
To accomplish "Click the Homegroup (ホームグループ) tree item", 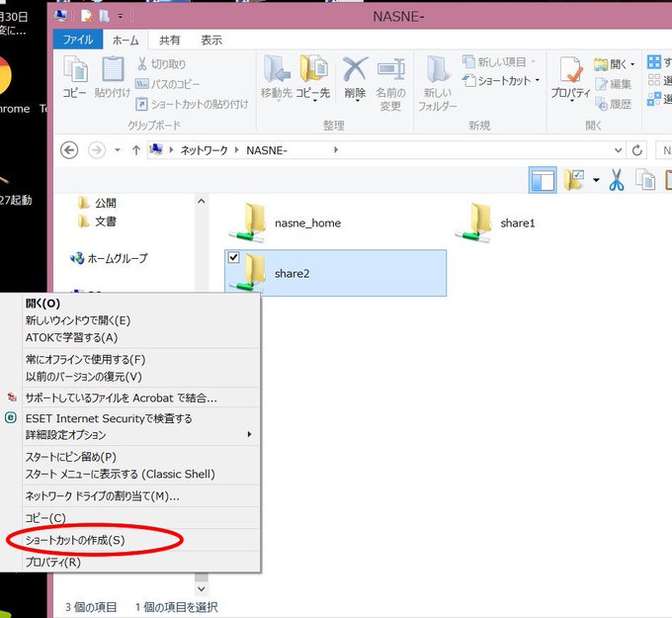I will tap(109, 258).
